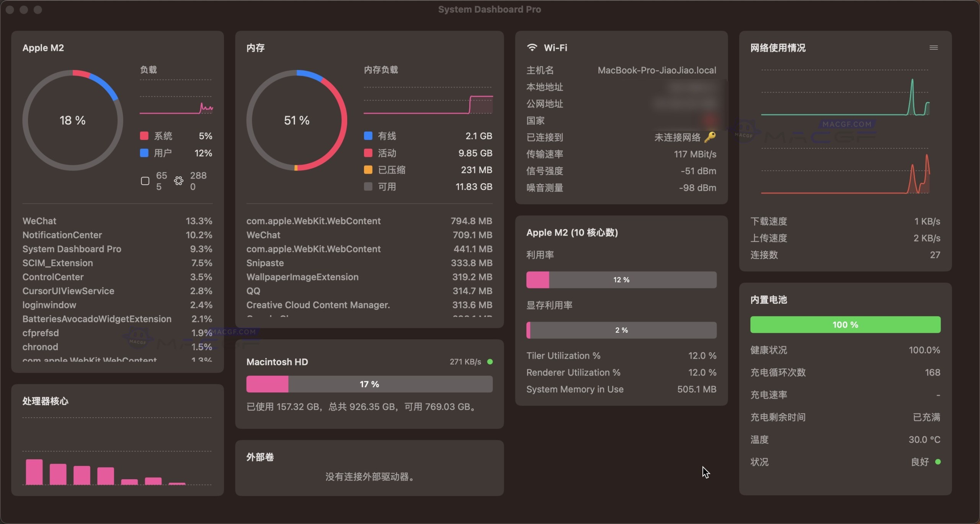
Task: Click the Wi-Fi icon in the Wi-Fi panel
Action: click(532, 47)
